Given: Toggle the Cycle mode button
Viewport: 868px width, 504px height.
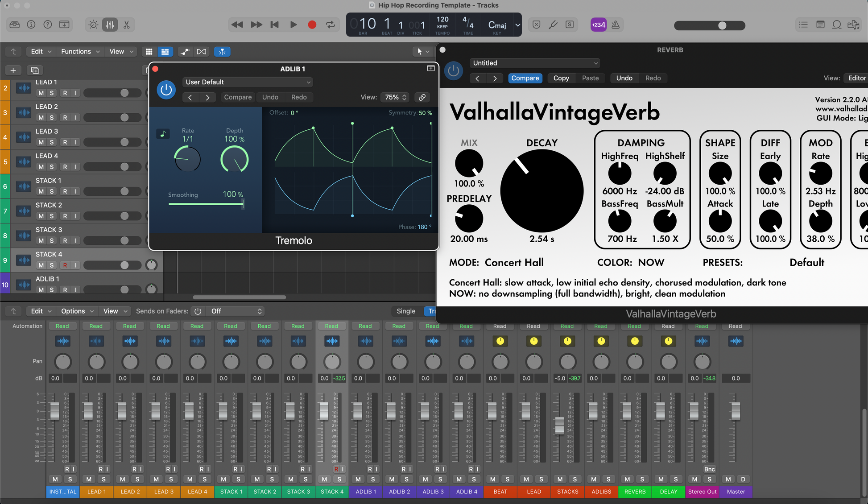Looking at the screenshot, I should [331, 25].
